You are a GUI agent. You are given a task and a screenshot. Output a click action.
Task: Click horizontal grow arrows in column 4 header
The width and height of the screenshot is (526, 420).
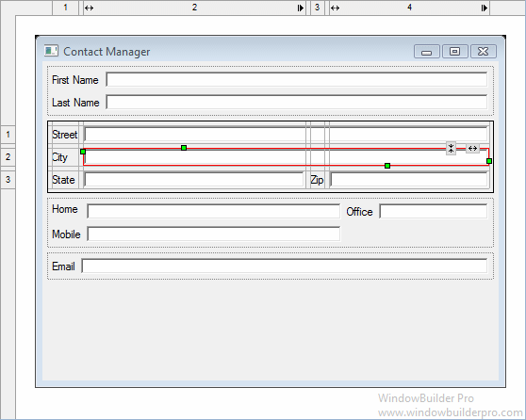(336, 8)
